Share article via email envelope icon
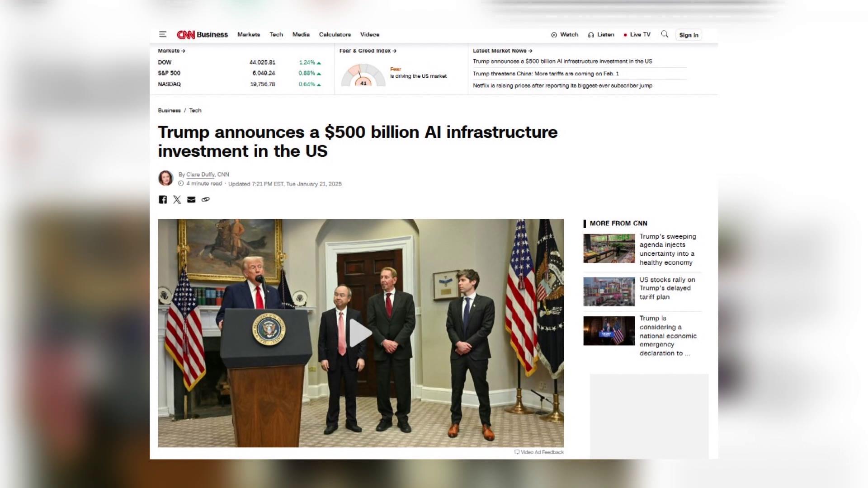The height and width of the screenshot is (488, 868). point(191,200)
